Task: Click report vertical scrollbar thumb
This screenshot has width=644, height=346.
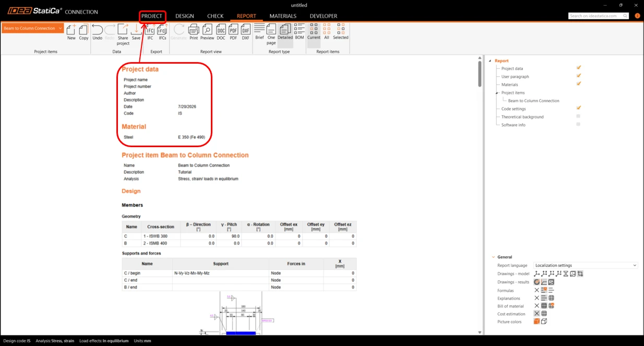Action: click(x=480, y=74)
